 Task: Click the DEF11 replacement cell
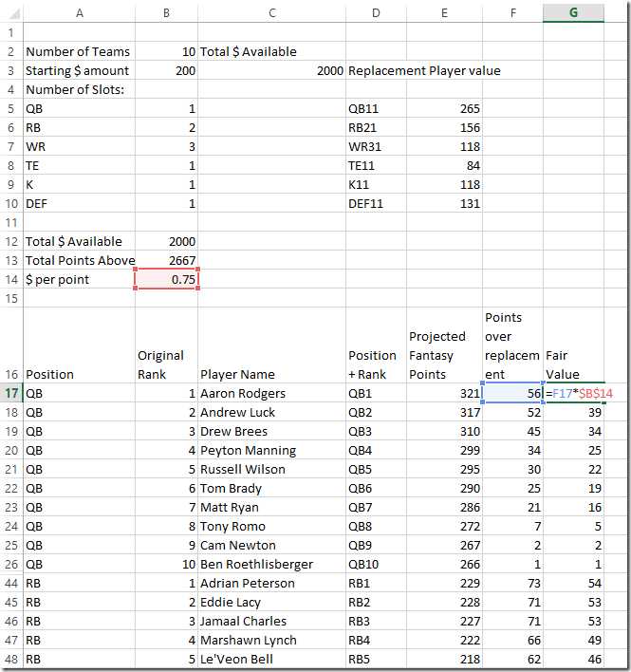click(376, 203)
